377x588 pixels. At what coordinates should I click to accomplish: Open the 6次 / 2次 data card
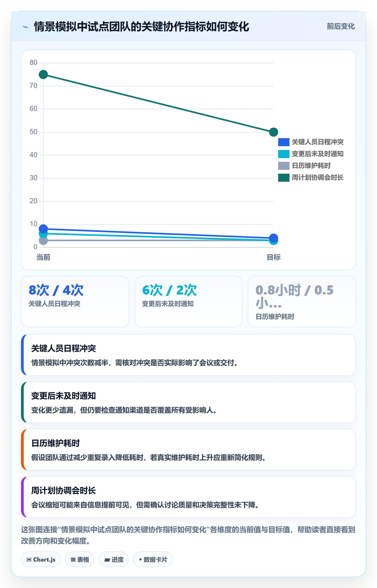(x=188, y=302)
